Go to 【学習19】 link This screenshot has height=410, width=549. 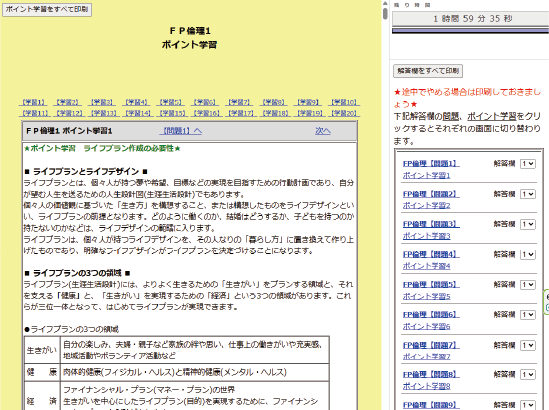(309, 113)
